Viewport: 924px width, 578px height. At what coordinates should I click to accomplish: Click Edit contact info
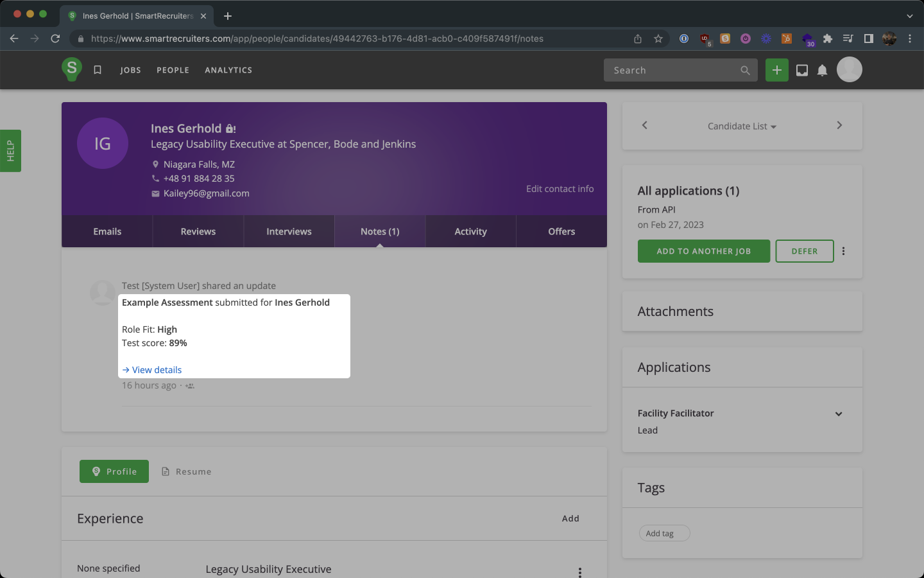click(x=560, y=189)
